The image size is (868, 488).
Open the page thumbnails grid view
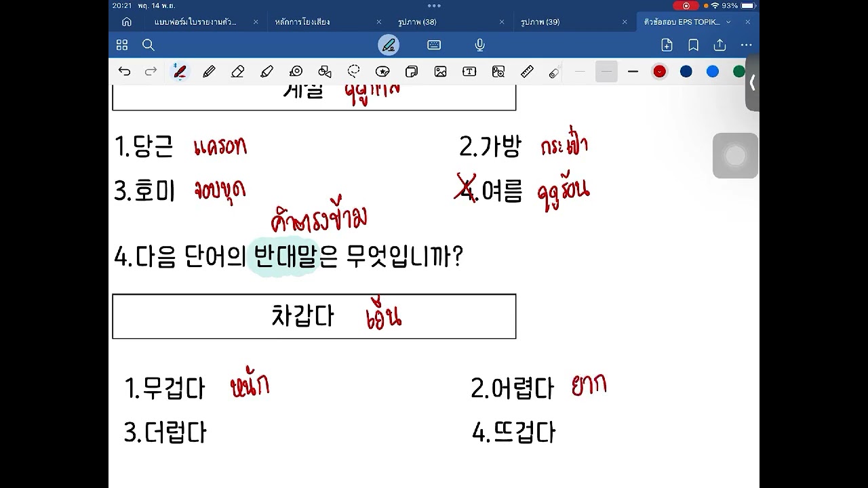[122, 45]
